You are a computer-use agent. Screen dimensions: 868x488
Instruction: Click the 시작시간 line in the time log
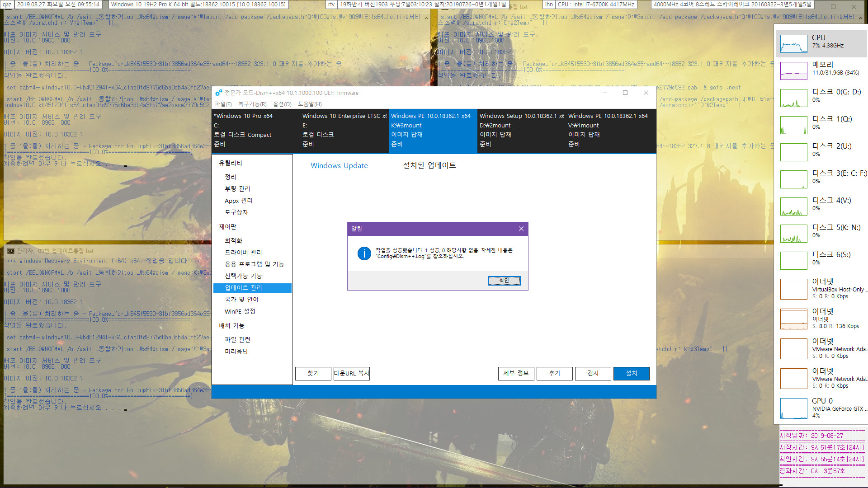click(x=822, y=447)
